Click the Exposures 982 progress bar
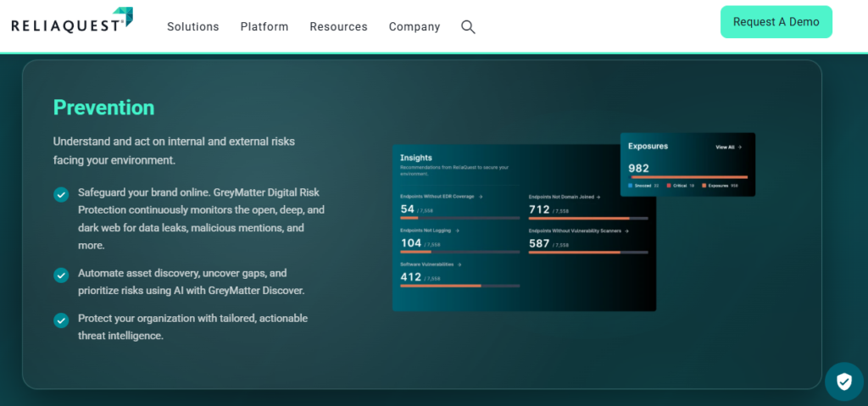 (688, 177)
